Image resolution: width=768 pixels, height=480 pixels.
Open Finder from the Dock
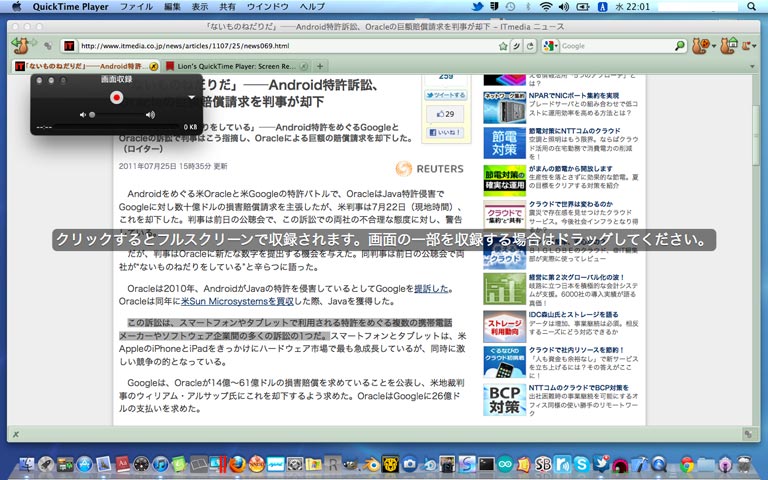coord(27,464)
